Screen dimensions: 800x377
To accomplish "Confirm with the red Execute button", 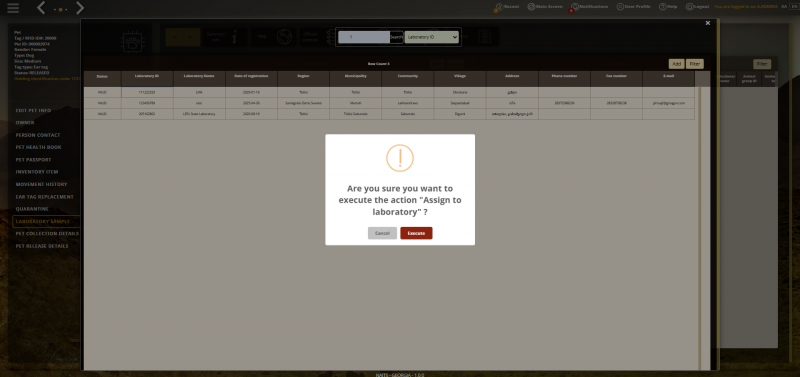I will [x=416, y=233].
